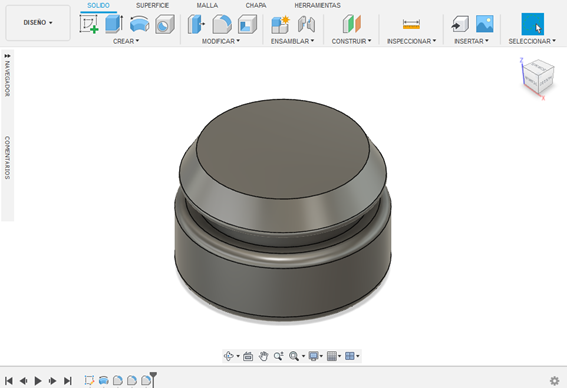Open the DISEÑO workspace dropdown
This screenshot has height=388, width=567.
pos(38,23)
